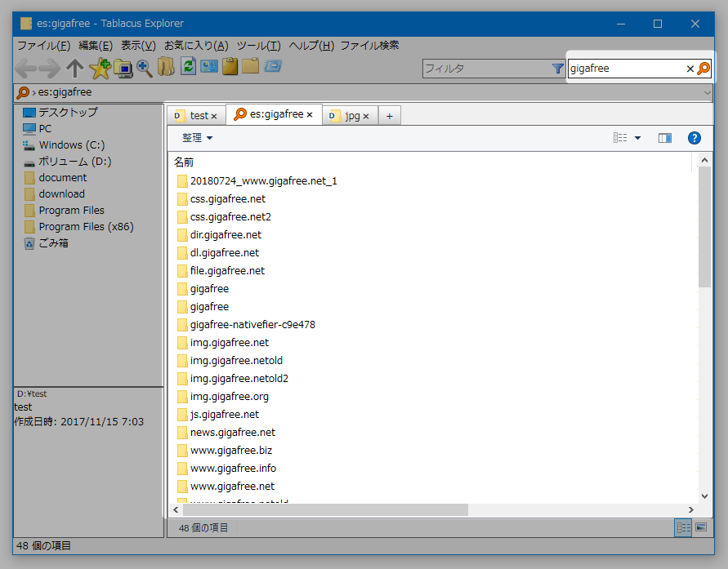Select PC in the sidebar
The height and width of the screenshot is (569, 728).
tap(45, 128)
